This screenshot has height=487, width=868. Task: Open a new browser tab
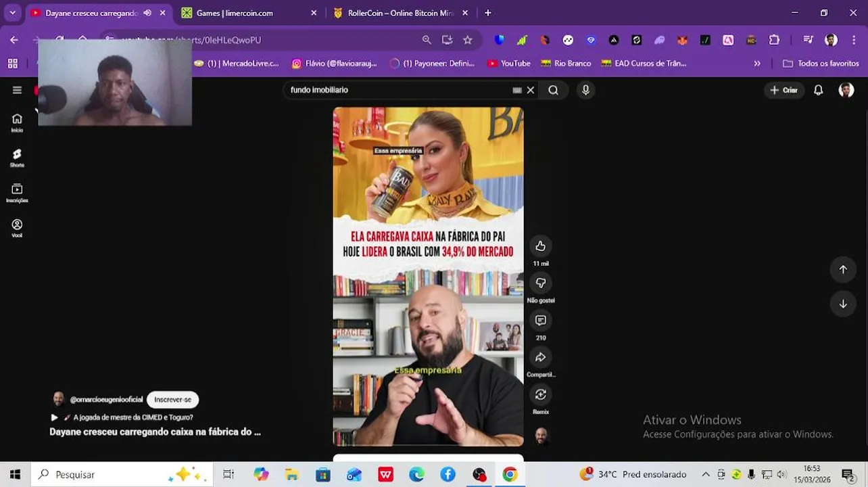coord(487,13)
